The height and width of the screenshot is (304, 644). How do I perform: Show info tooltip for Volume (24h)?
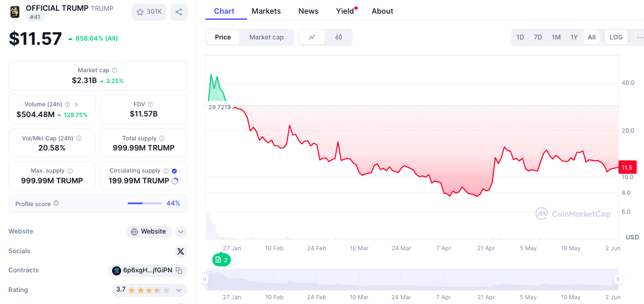click(67, 105)
